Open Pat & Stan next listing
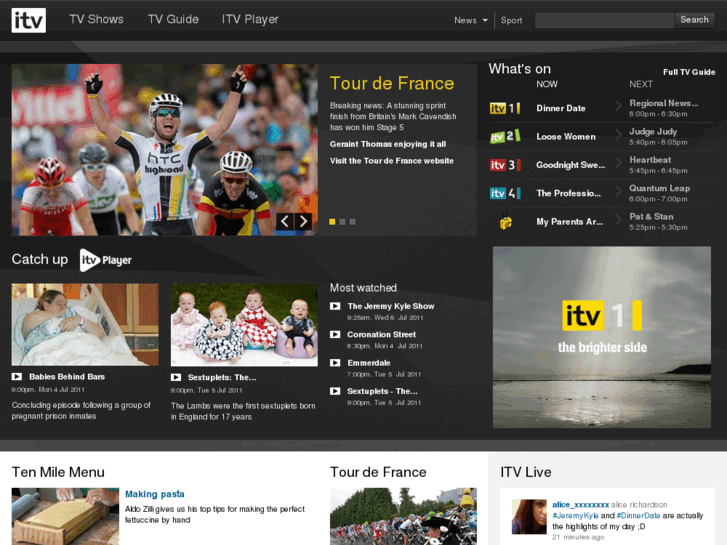 pyautogui.click(x=651, y=217)
